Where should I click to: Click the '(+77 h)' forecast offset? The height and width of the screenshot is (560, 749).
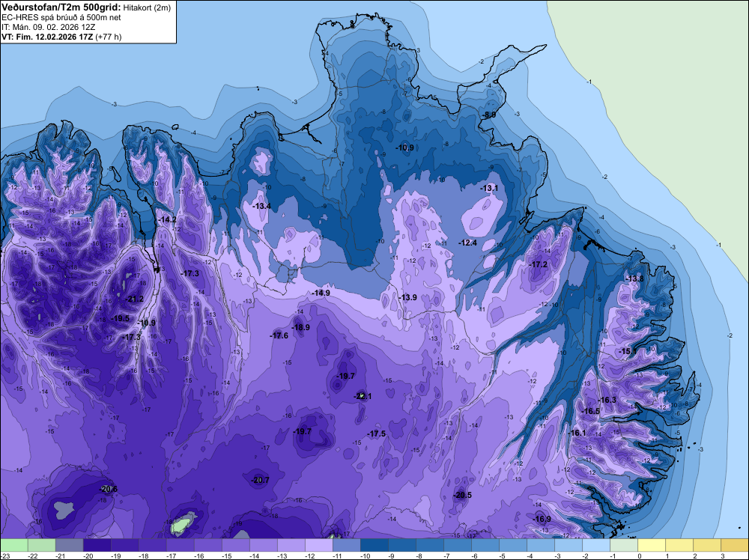109,37
